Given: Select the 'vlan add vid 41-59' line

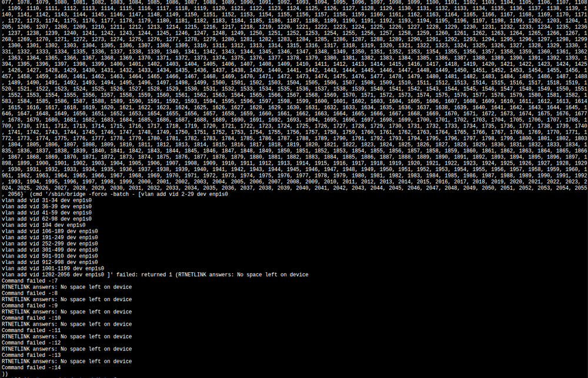Looking at the screenshot, I should click(46, 213).
